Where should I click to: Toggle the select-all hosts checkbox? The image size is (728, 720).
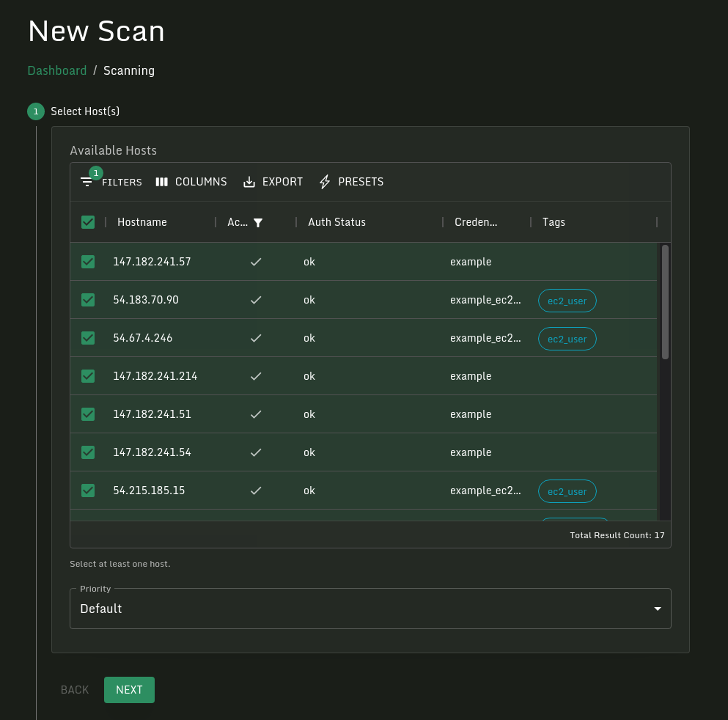pyautogui.click(x=88, y=222)
